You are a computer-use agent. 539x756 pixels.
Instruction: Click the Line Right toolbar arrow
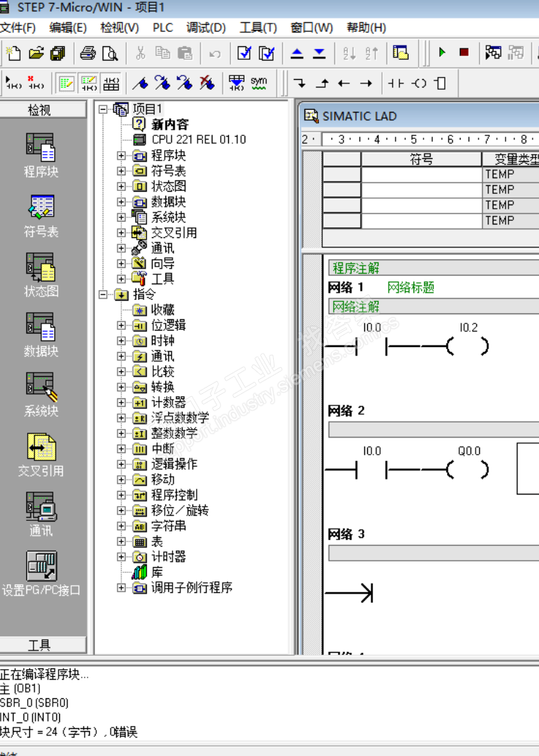(366, 83)
